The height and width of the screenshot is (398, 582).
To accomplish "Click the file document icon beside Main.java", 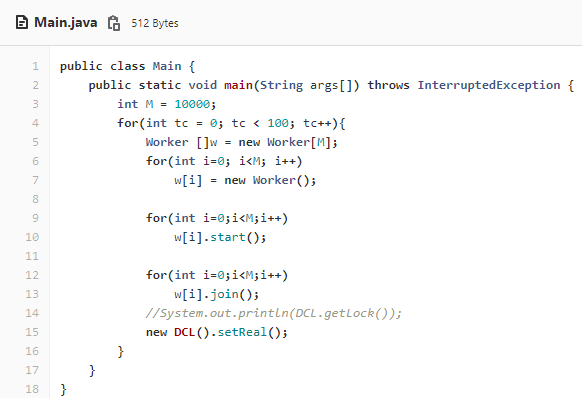I will pos(22,23).
